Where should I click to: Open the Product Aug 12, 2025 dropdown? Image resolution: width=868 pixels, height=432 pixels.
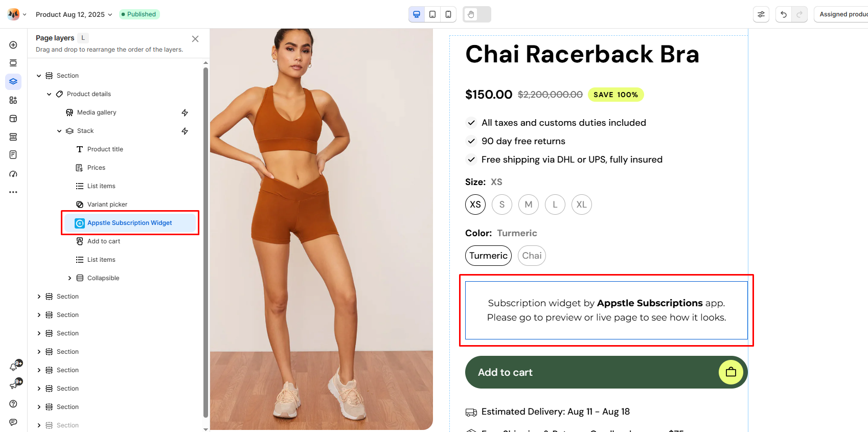(74, 14)
